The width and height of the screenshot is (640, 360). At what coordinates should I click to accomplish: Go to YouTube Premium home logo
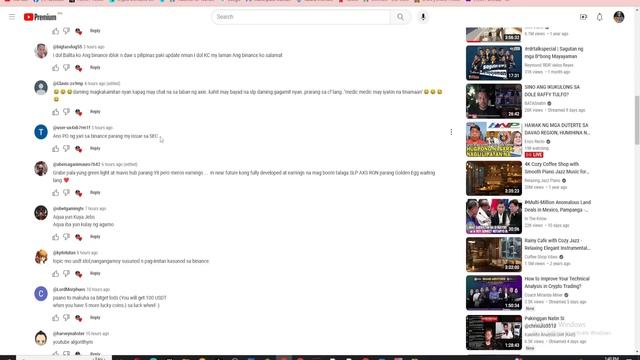[41, 17]
